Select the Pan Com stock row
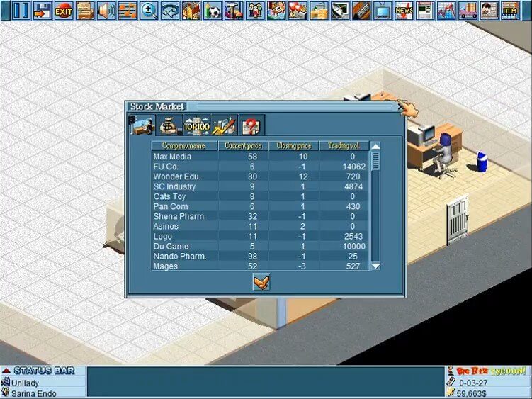 pyautogui.click(x=260, y=206)
